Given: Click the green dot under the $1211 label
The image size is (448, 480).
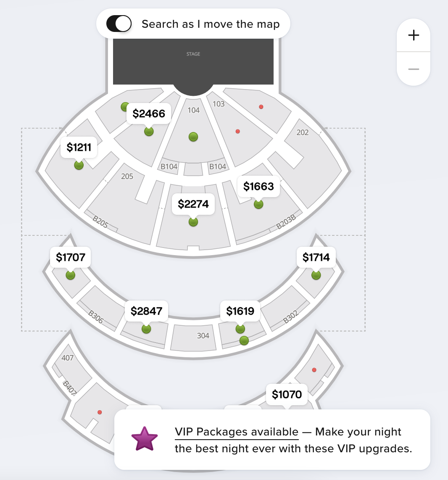Looking at the screenshot, I should click(x=79, y=165).
